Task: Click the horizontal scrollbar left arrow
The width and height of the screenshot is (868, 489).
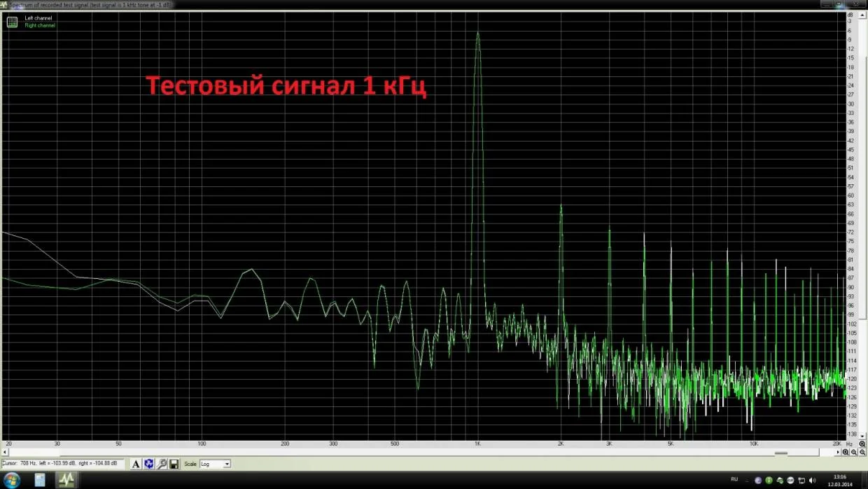Action: (4, 452)
